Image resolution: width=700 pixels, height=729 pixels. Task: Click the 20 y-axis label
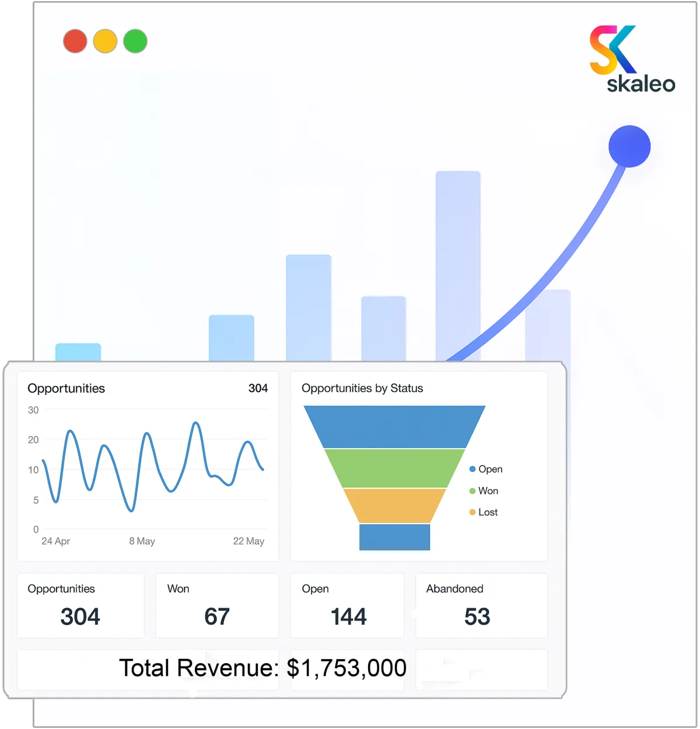pyautogui.click(x=33, y=440)
